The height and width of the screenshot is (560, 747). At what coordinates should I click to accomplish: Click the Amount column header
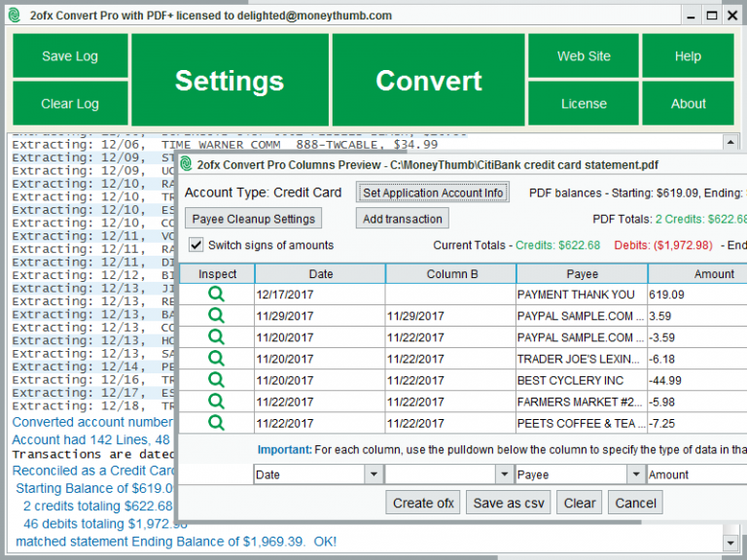697,274
